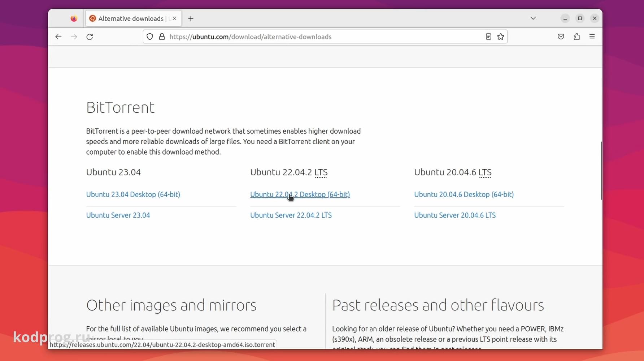The height and width of the screenshot is (361, 644).
Task: Click LTS abbreviation in Ubuntu 20.04.6 heading
Action: point(485,172)
